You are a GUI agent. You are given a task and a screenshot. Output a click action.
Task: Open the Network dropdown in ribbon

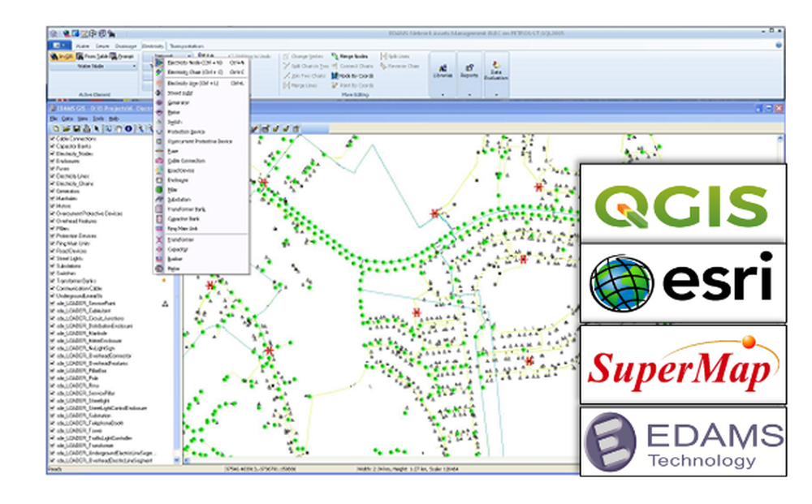[x=167, y=56]
